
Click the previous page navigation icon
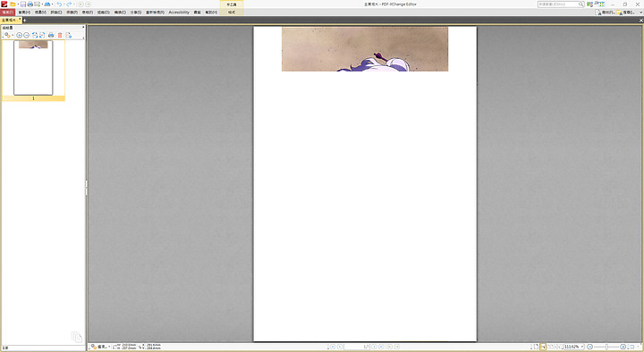click(x=340, y=347)
